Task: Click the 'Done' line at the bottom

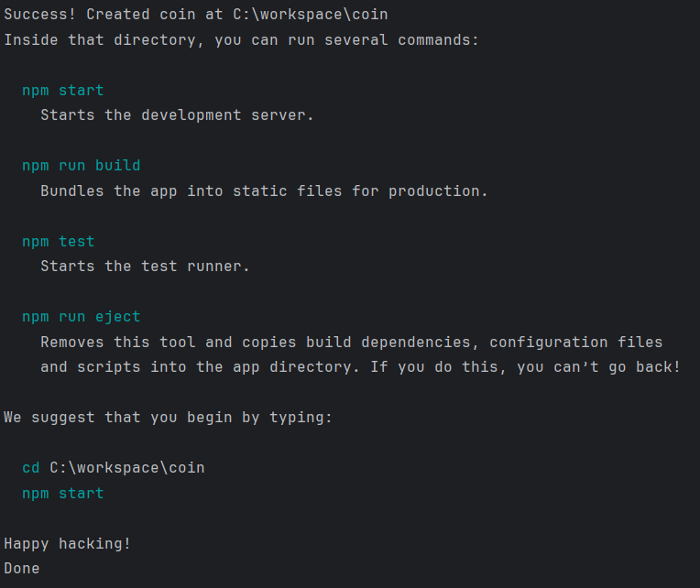Action: click(22, 569)
